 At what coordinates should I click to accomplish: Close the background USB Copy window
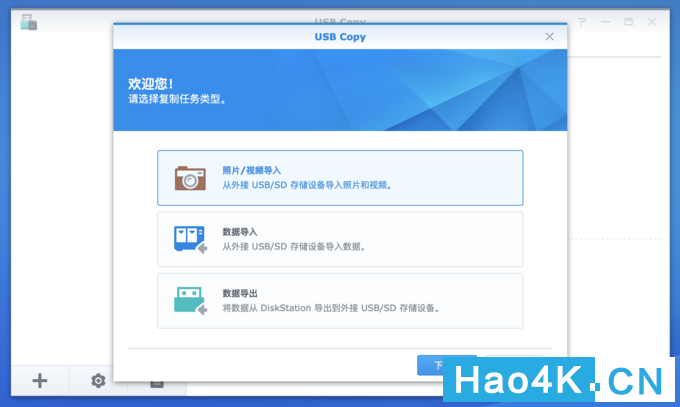click(652, 22)
